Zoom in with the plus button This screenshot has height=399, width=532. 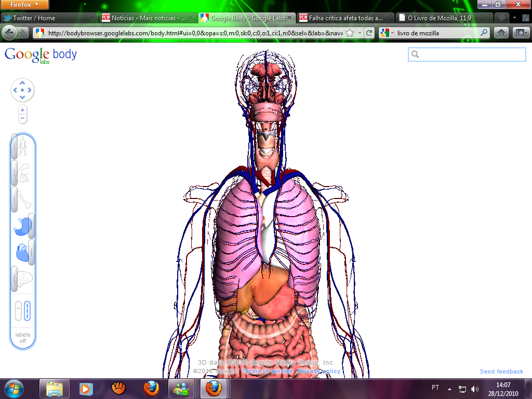[x=22, y=110]
